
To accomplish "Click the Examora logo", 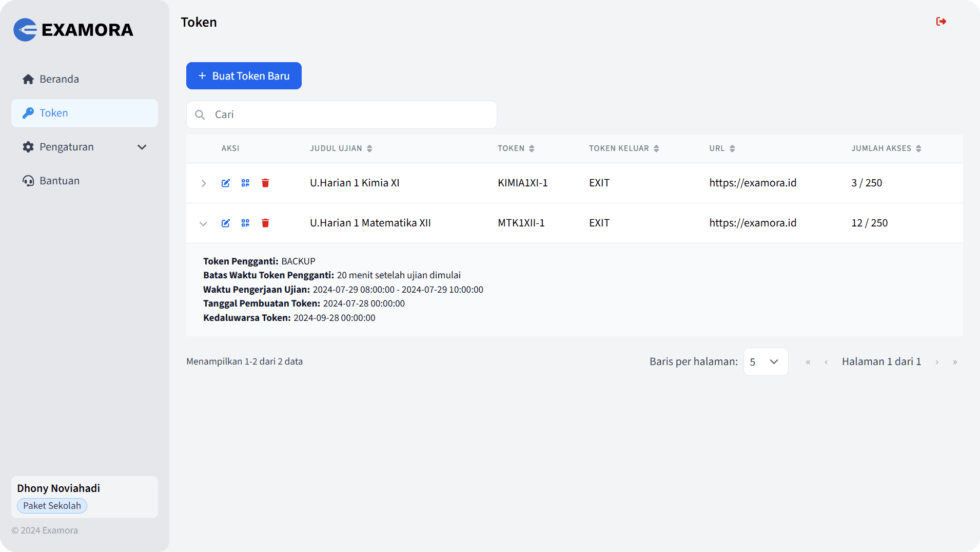I will (73, 30).
